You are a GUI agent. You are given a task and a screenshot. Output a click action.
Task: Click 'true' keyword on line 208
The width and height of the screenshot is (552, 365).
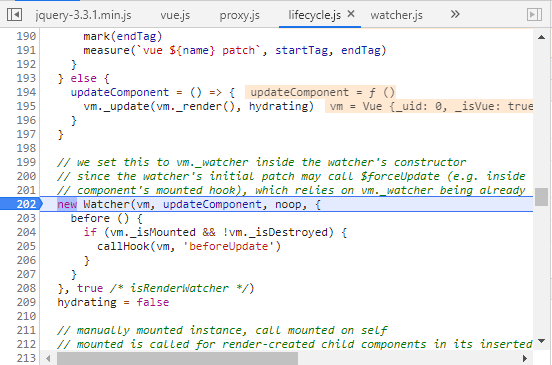[x=90, y=288]
